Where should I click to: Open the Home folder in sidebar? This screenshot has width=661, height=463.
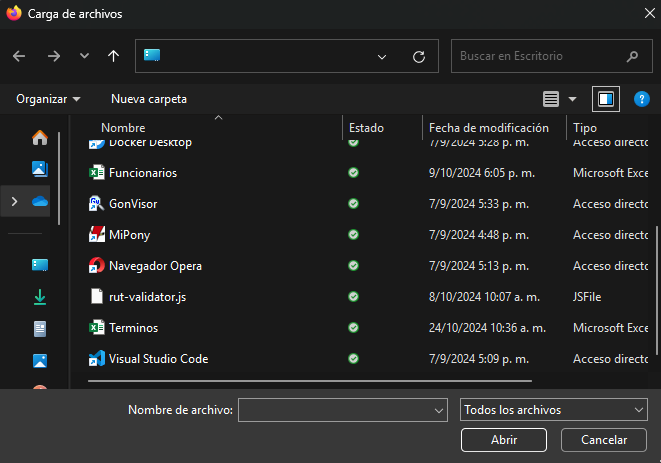(40, 138)
